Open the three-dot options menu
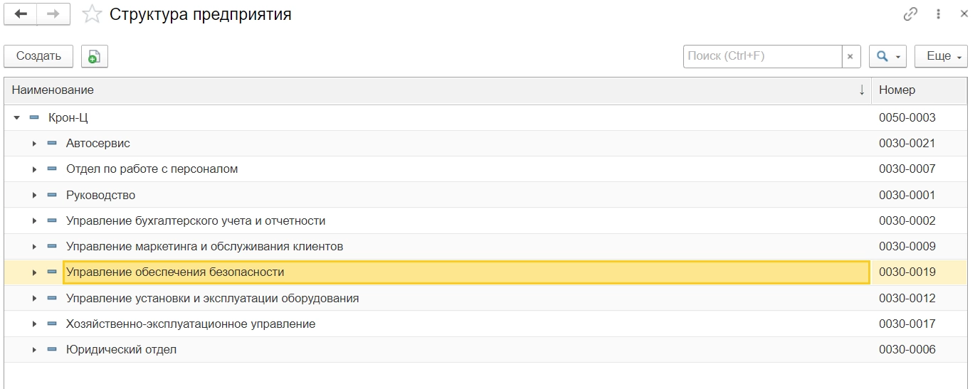 (939, 14)
